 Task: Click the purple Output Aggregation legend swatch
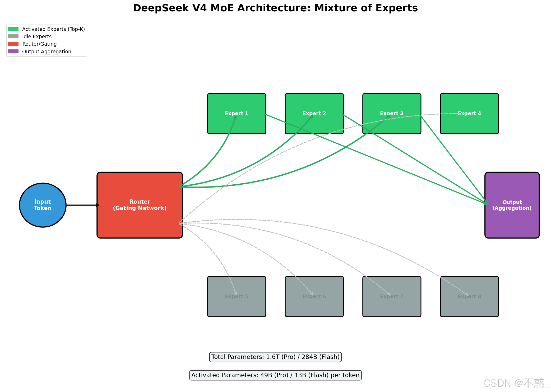(13, 52)
